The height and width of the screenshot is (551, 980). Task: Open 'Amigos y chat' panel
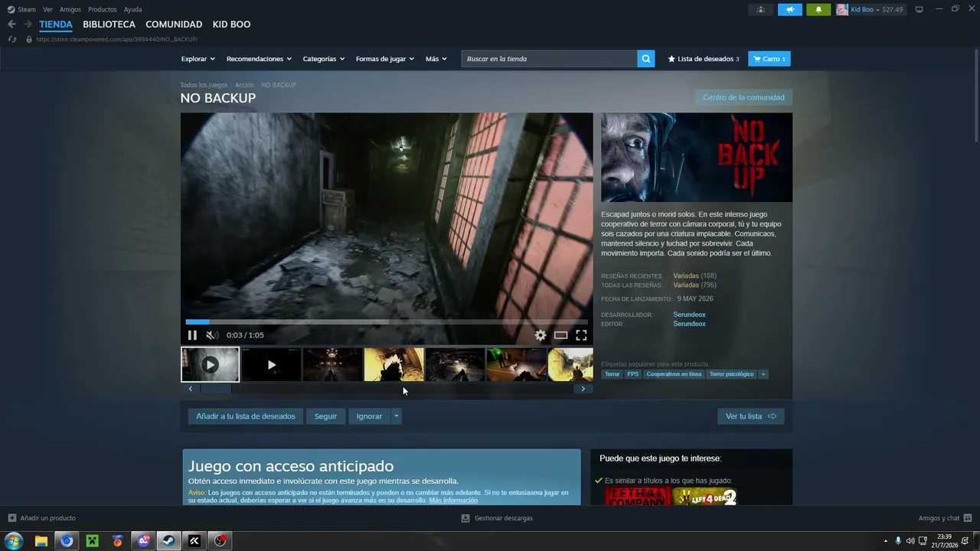pyautogui.click(x=945, y=518)
